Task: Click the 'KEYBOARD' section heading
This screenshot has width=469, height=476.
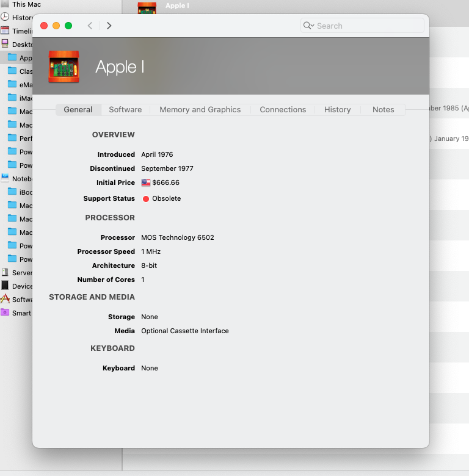Action: [x=113, y=348]
